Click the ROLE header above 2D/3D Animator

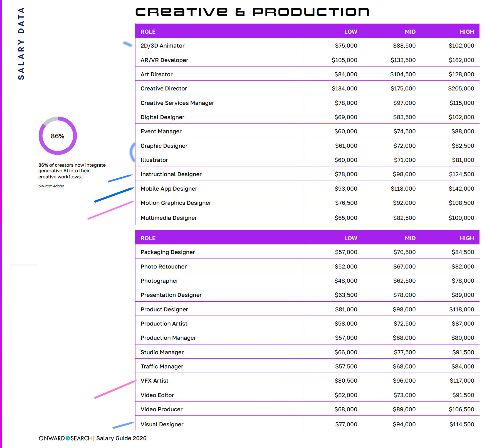click(x=148, y=32)
